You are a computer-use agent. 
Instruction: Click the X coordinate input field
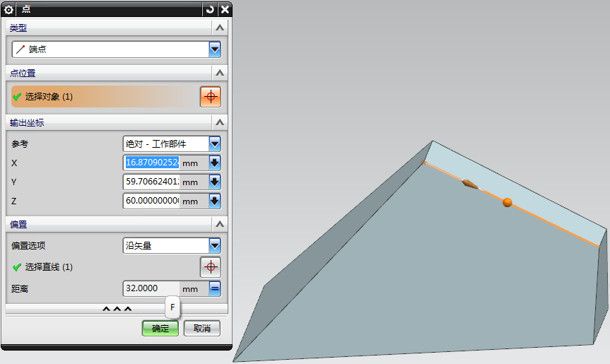coord(152,163)
